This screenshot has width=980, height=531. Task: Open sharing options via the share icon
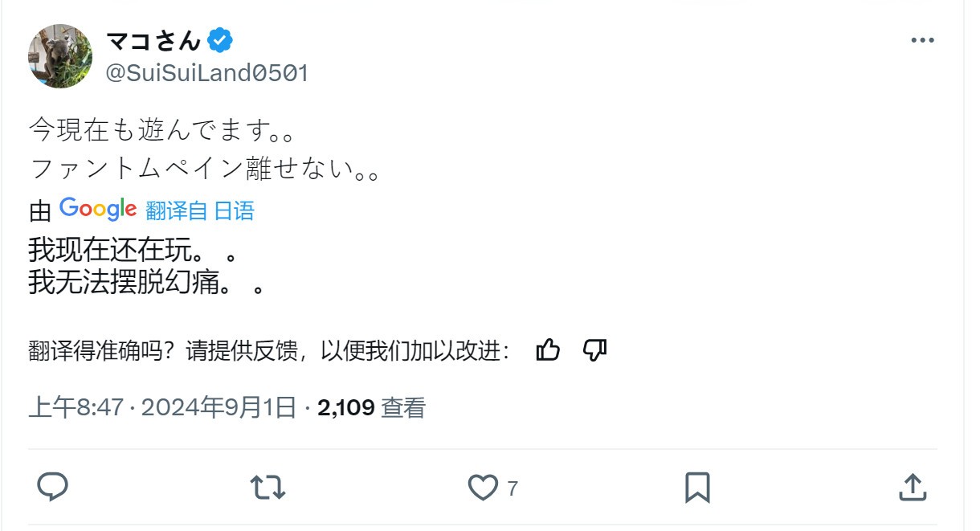click(913, 486)
